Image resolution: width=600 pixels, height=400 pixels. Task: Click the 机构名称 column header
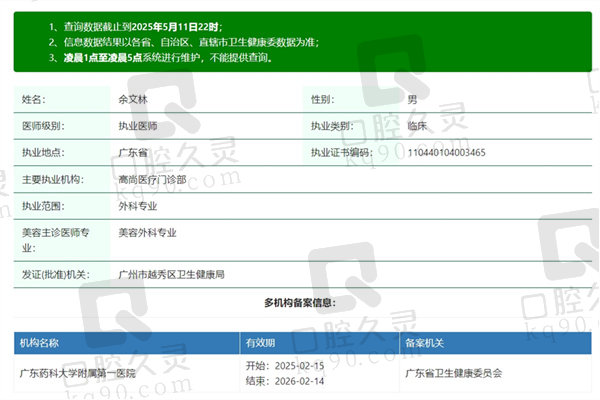pos(39,343)
